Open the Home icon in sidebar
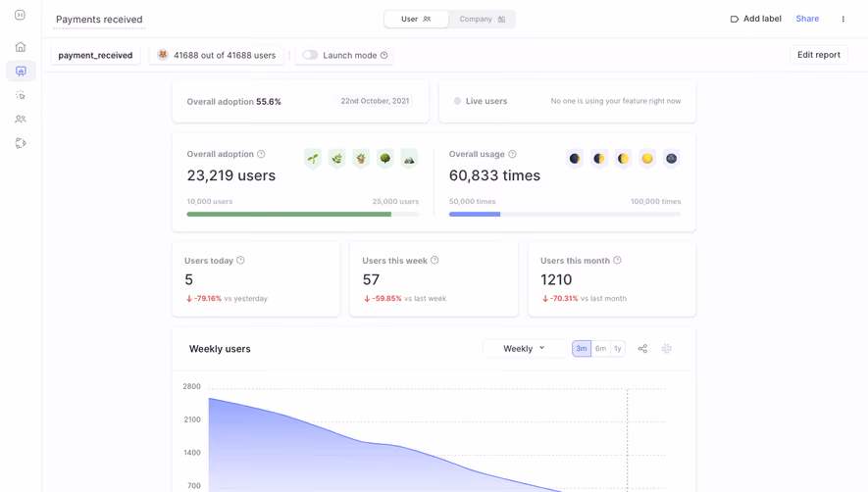 (x=21, y=47)
